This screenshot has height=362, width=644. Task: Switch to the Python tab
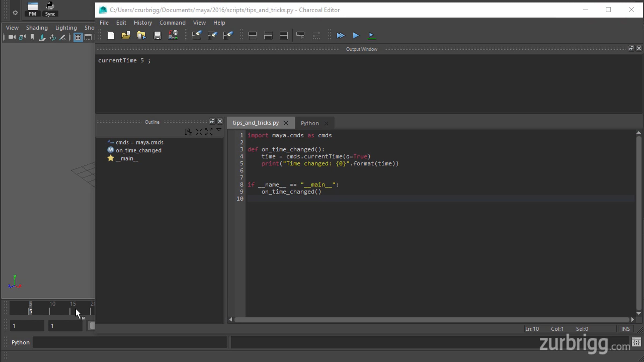pos(310,123)
